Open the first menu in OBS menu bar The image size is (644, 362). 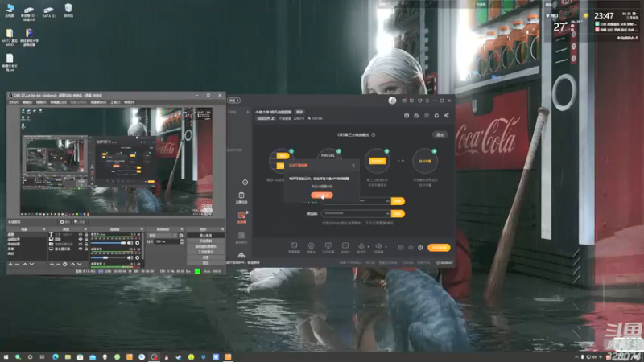(13, 102)
